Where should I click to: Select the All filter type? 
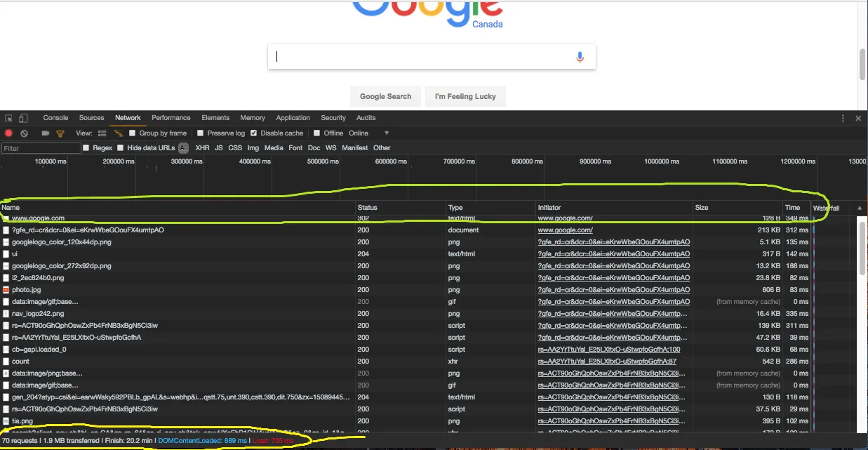[183, 148]
